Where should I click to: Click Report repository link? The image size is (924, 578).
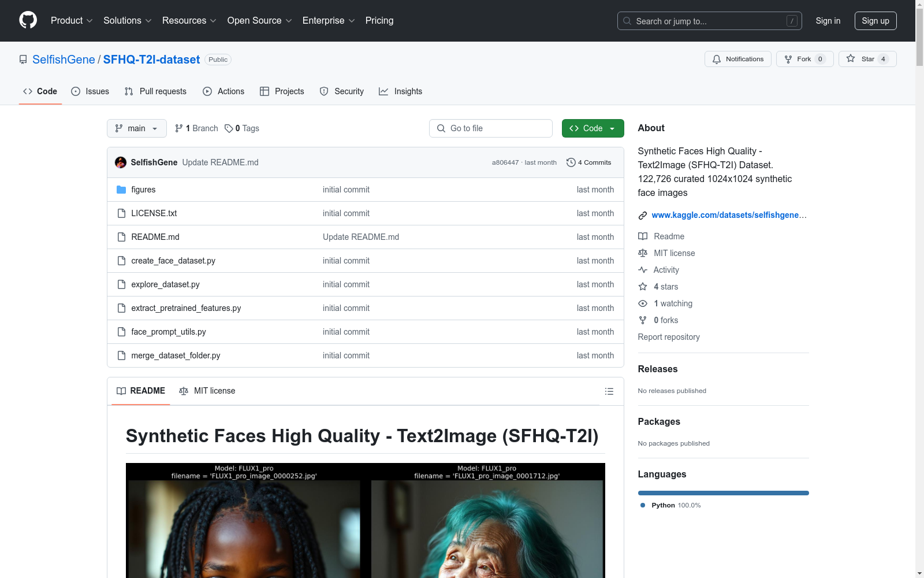click(x=669, y=337)
